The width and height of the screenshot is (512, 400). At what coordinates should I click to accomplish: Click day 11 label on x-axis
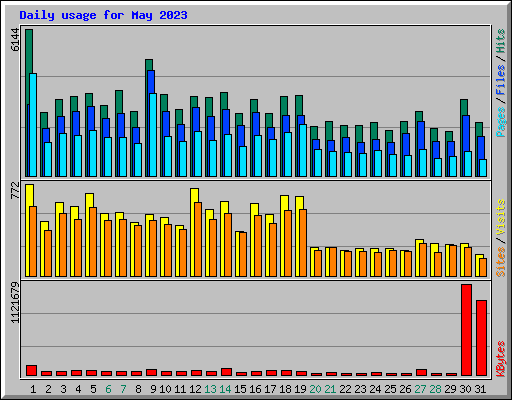[180, 389]
